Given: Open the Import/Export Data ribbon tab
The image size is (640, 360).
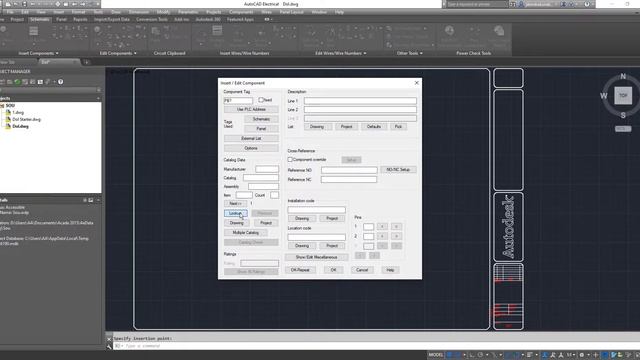Looking at the screenshot, I should point(111,19).
